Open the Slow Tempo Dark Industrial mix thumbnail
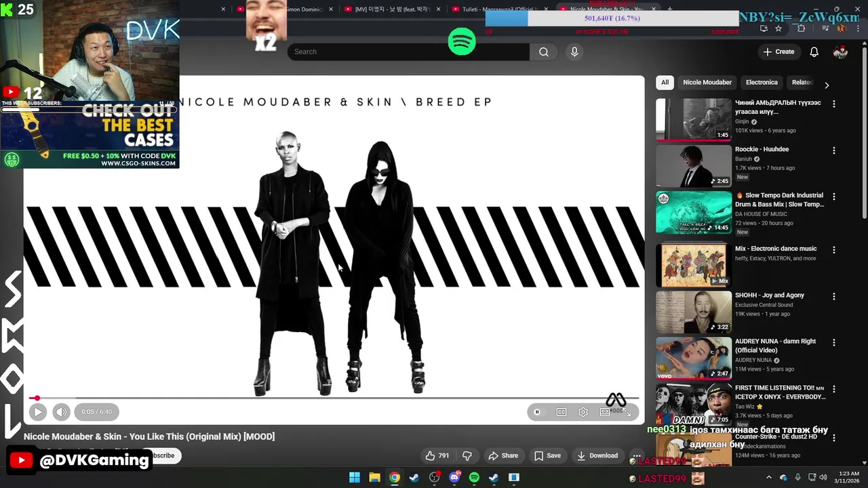The width and height of the screenshot is (868, 488). point(694,212)
